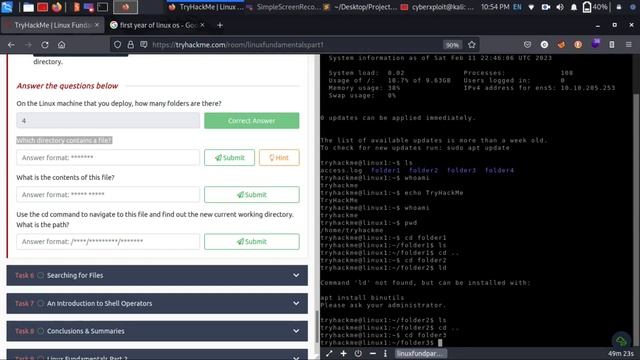
Task: Submit the working directory path answer
Action: point(252,242)
